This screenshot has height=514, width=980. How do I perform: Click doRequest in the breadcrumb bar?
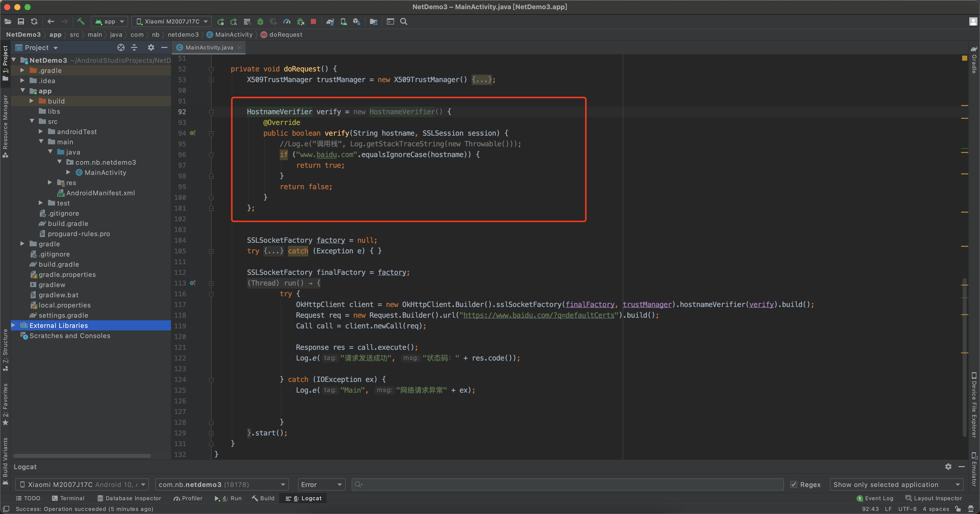(281, 35)
